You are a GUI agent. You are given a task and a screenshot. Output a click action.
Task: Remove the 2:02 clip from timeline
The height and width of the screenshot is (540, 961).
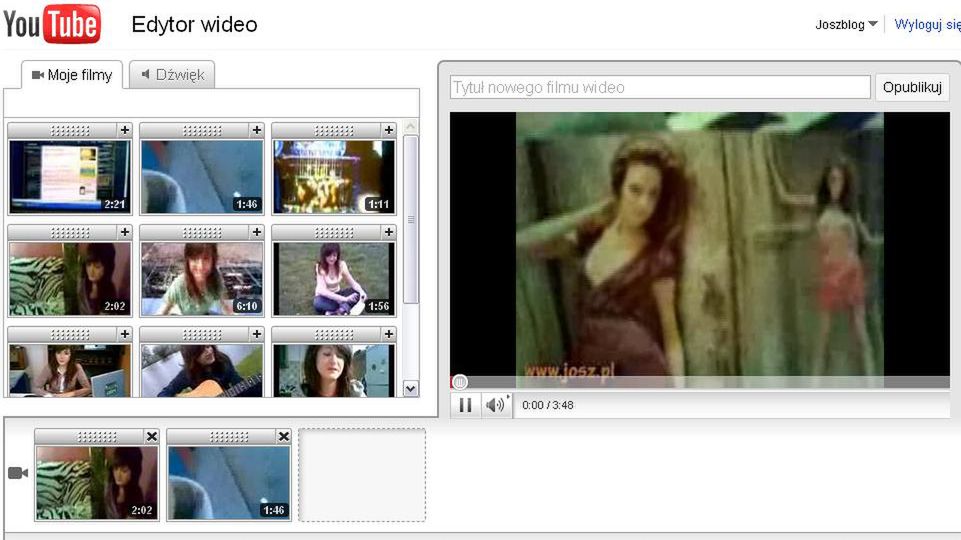pyautogui.click(x=152, y=436)
